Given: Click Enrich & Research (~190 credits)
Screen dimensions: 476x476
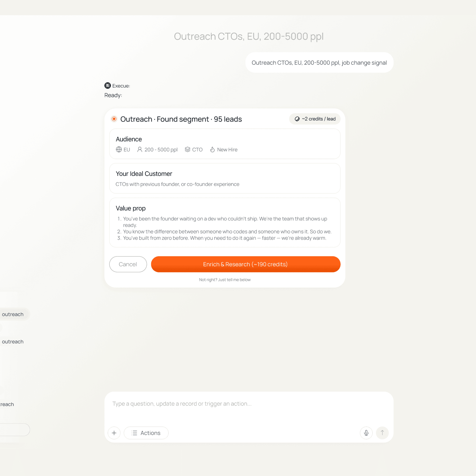Looking at the screenshot, I should coord(245,264).
